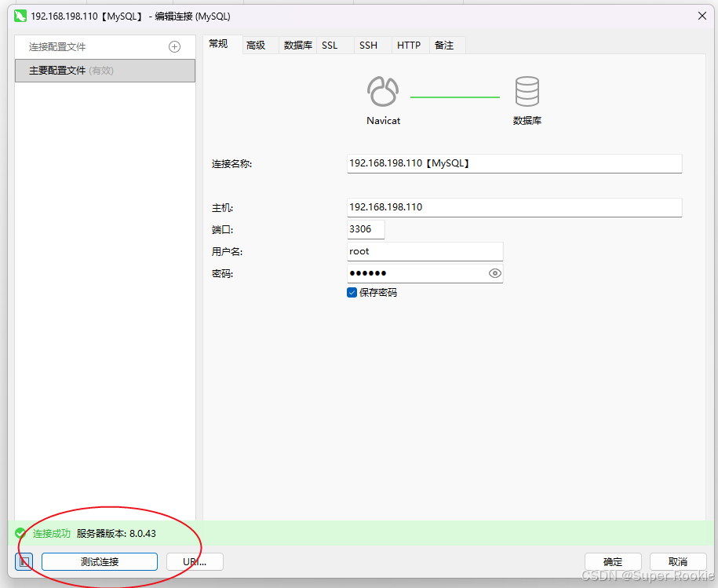Click the 测试连接 button
The width and height of the screenshot is (718, 588).
point(100,561)
